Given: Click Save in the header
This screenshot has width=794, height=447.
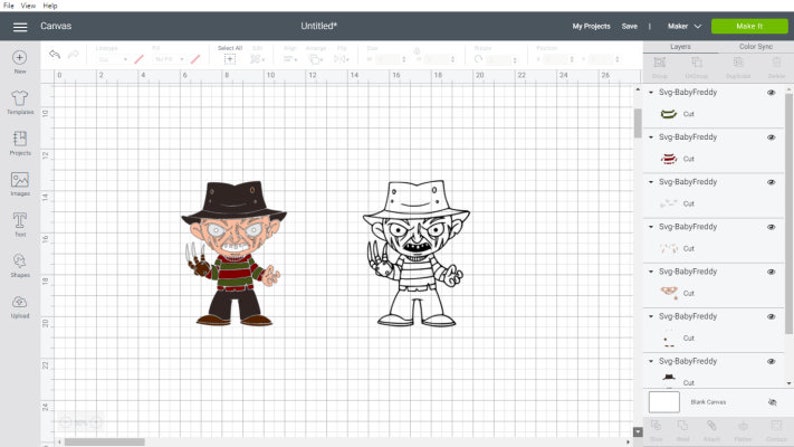Looking at the screenshot, I should point(629,26).
